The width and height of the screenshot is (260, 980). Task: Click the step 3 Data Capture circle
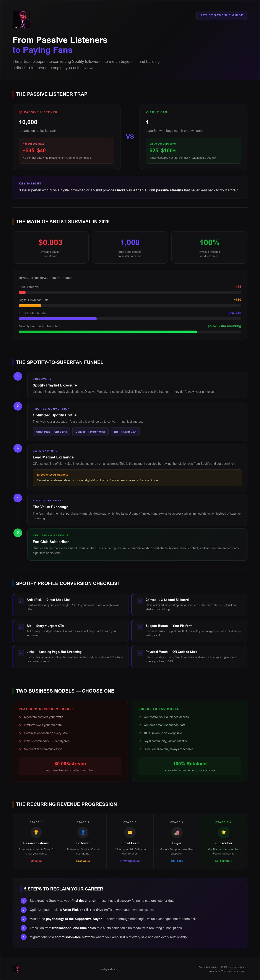click(18, 448)
